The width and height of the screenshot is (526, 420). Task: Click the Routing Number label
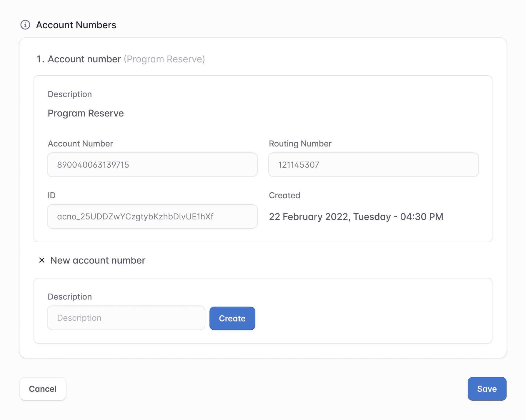pos(300,144)
